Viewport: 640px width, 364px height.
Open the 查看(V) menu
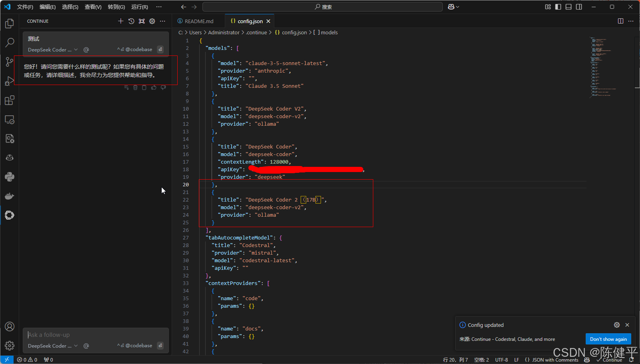pos(93,7)
